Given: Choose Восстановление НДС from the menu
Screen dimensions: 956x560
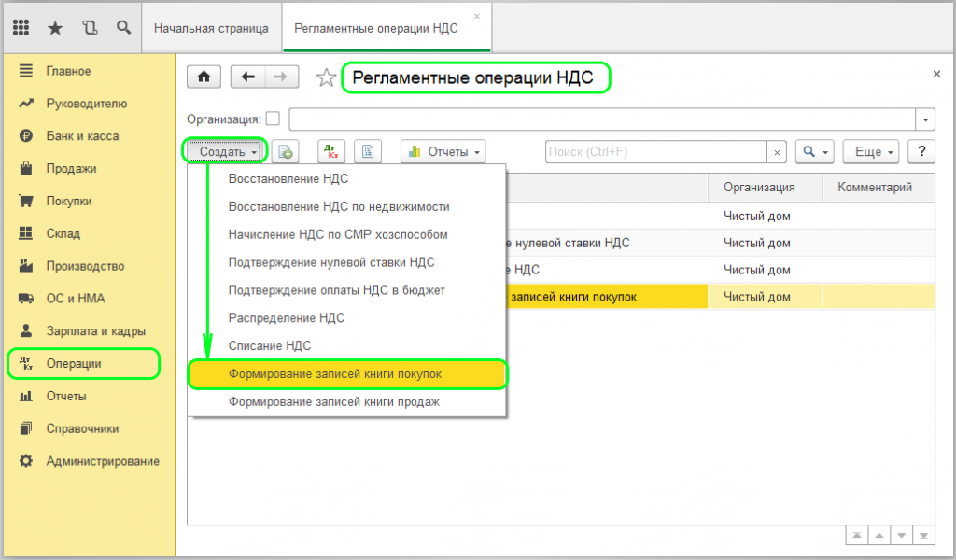Looking at the screenshot, I should (x=288, y=179).
